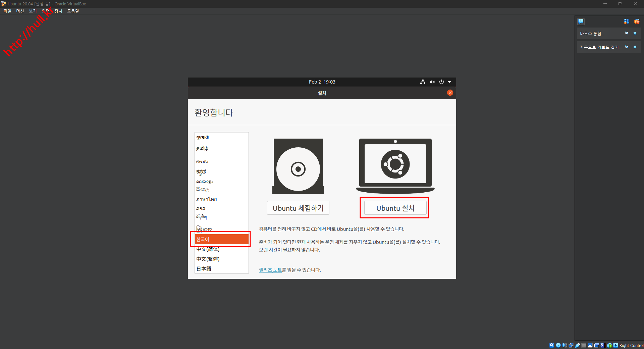Viewport: 644px width, 349px height.
Task: Open the 장치 menu
Action: 58,11
